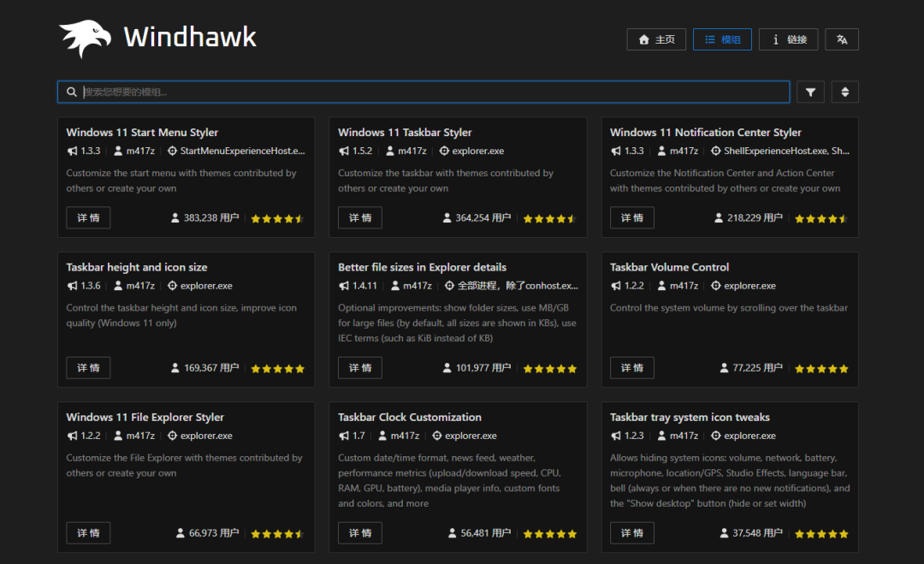This screenshot has width=924, height=564.
Task: Click star rating of Taskbar Clock Customization
Action: [x=549, y=534]
